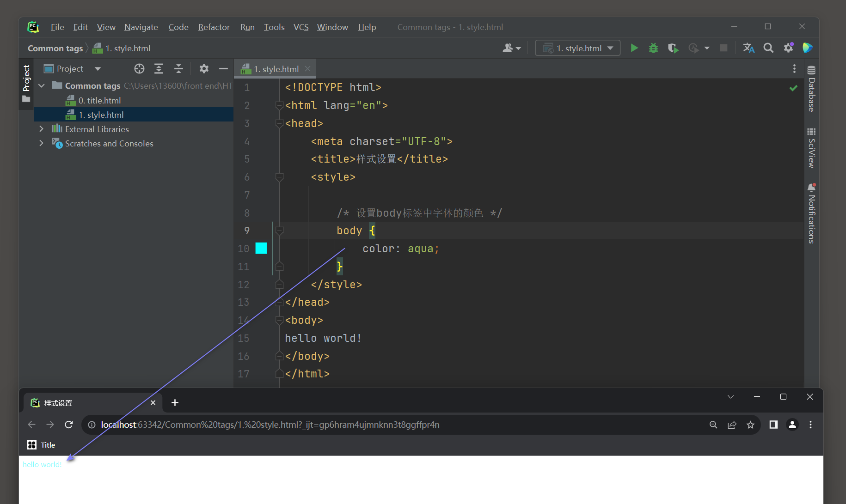Open the Refactor menu

pyautogui.click(x=214, y=27)
